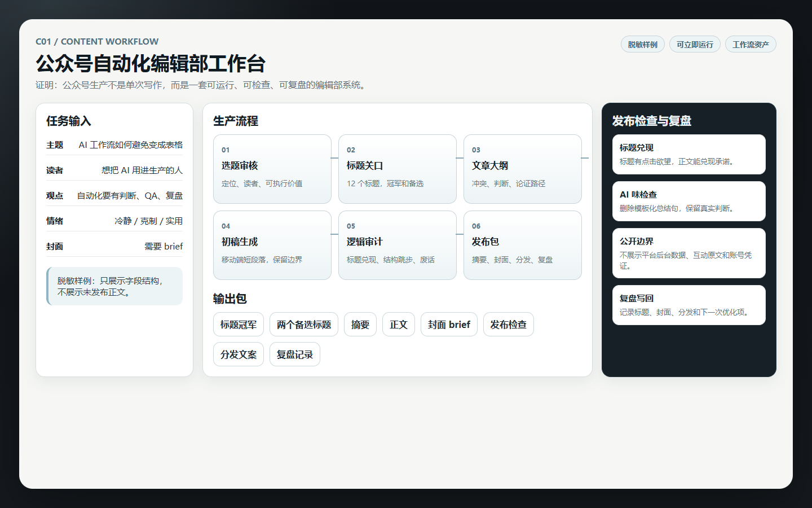Click the 复盘写回 check card
The image size is (812, 508).
(689, 305)
